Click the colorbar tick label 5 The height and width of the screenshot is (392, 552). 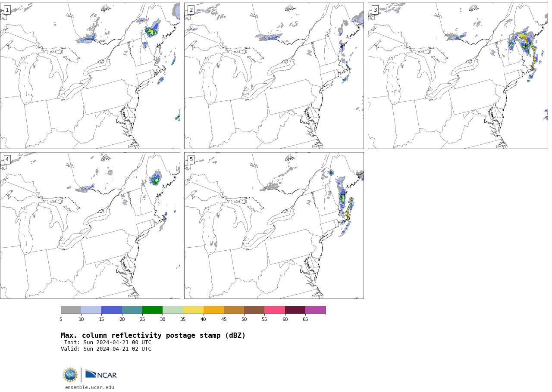(61, 319)
